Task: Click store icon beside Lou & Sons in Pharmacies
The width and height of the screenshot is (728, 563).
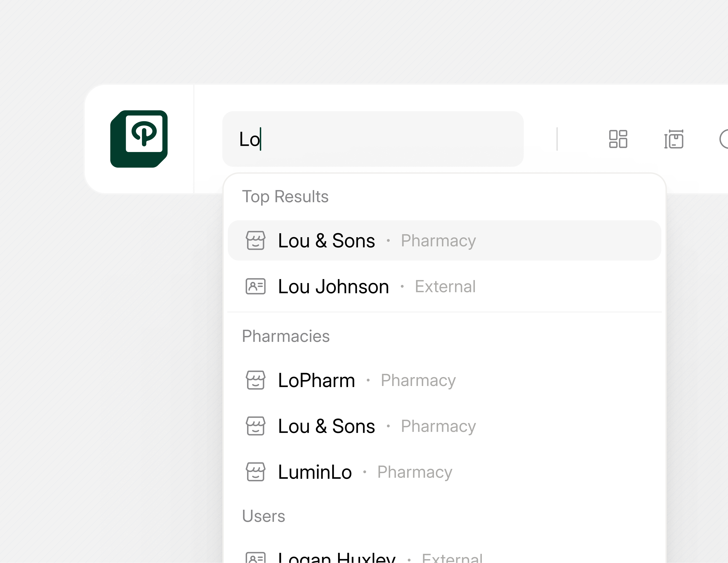Action: [255, 426]
